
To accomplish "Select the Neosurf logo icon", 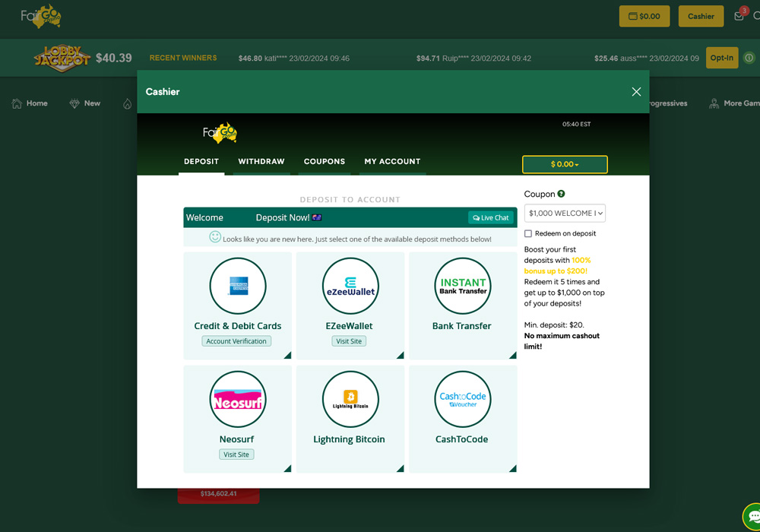I will point(238,399).
